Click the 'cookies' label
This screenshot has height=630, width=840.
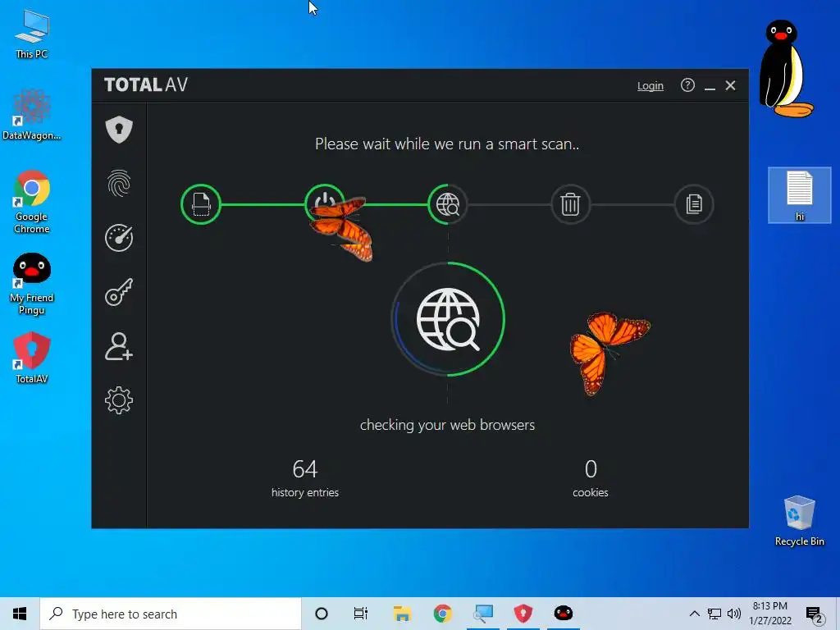[591, 492]
